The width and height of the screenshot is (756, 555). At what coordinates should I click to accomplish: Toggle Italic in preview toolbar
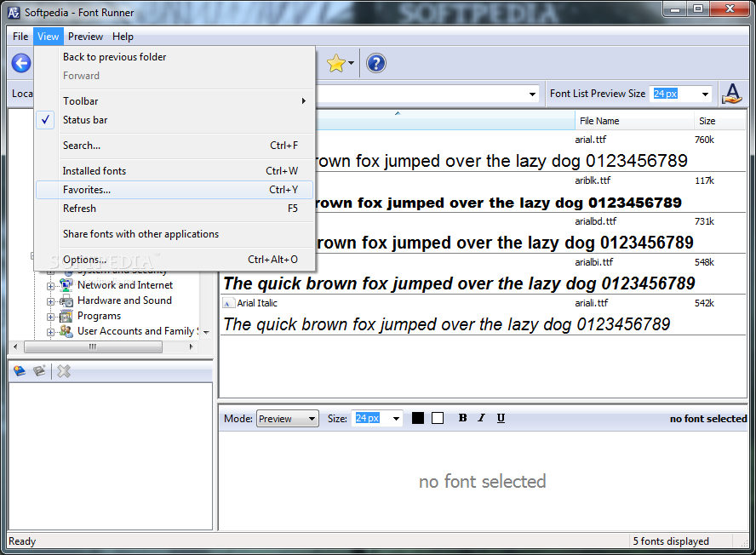[x=482, y=418]
